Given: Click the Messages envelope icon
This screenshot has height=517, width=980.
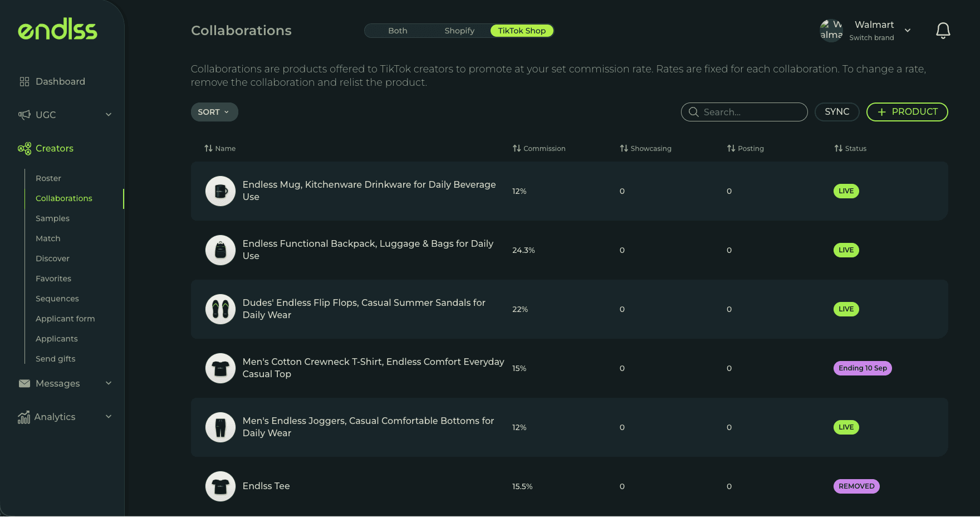Looking at the screenshot, I should pyautogui.click(x=24, y=383).
